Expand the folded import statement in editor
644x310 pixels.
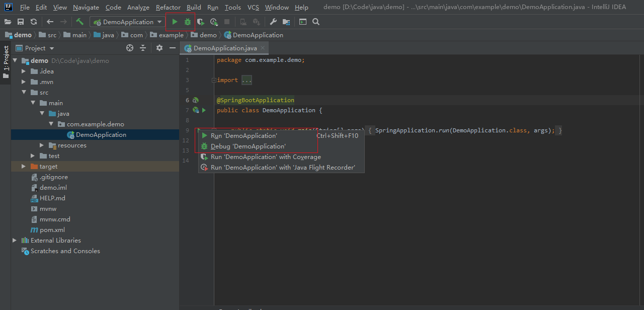[x=214, y=80]
